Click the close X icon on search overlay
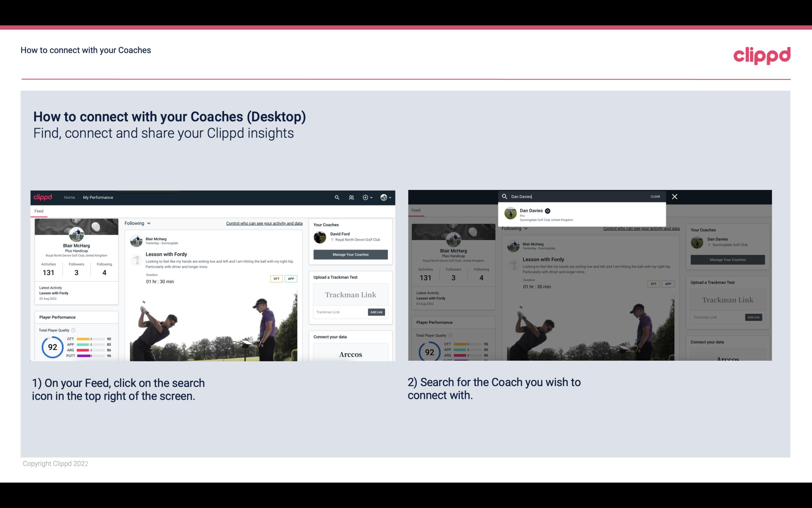The image size is (812, 508). [675, 196]
